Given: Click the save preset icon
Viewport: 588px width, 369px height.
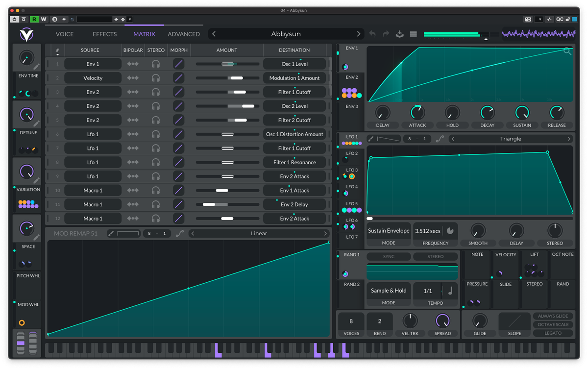Looking at the screenshot, I should point(399,34).
